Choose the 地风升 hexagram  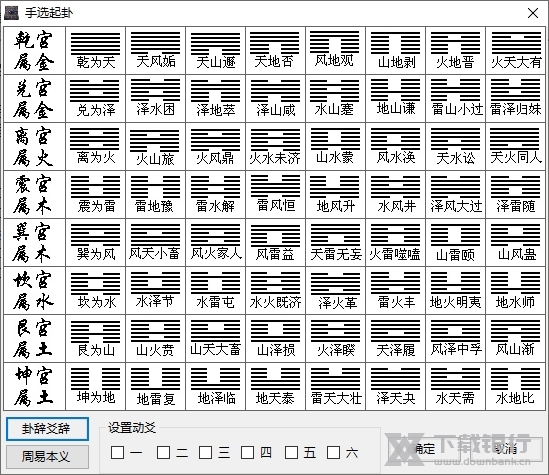(x=335, y=195)
